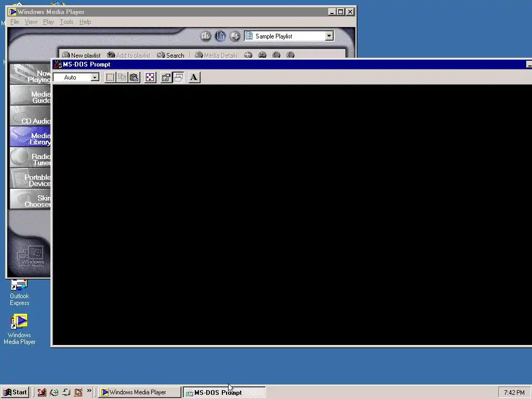Open Help menu in Windows Media Player
Screen dimensions: 532x399
pyautogui.click(x=85, y=22)
